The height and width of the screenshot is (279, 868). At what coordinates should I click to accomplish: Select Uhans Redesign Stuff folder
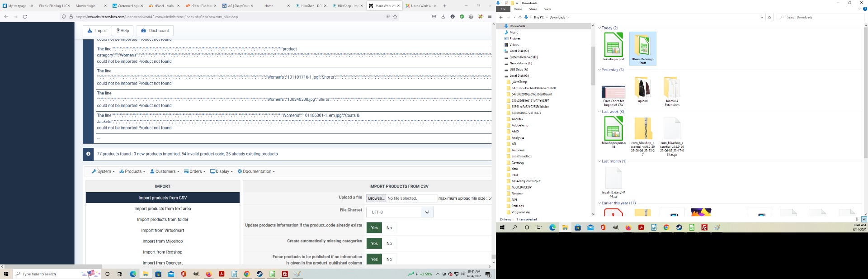click(x=642, y=48)
